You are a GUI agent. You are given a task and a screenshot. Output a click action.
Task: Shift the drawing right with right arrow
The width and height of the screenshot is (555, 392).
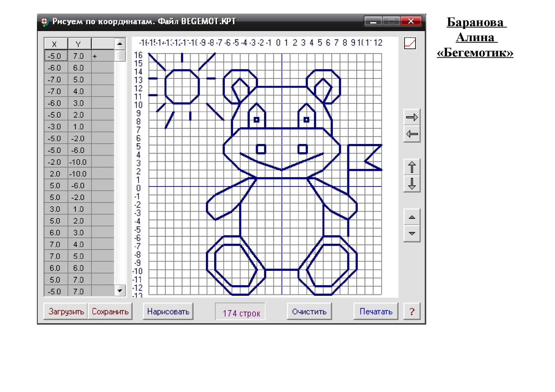point(412,117)
